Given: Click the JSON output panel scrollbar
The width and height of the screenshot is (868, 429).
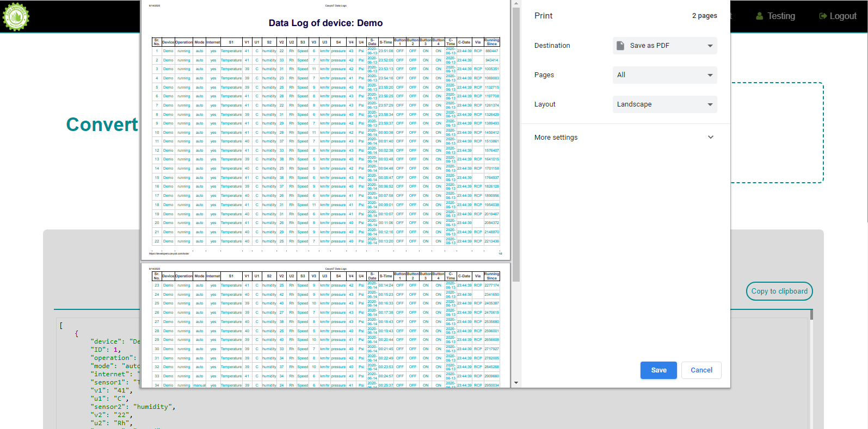Looking at the screenshot, I should coord(811,315).
